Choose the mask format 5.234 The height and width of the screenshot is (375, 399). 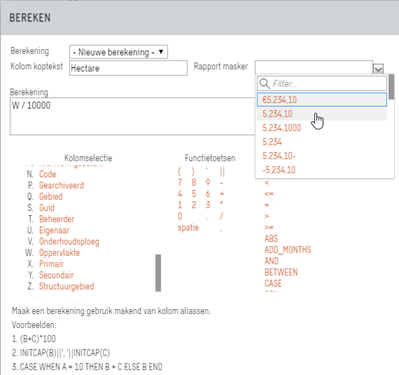point(272,142)
